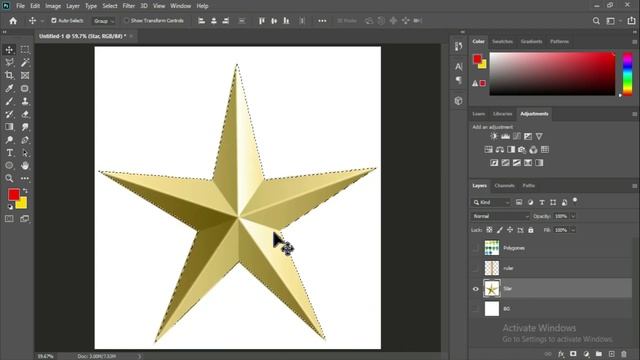Image resolution: width=640 pixels, height=360 pixels.
Task: Click the Home icon in options bar
Action: (x=13, y=21)
